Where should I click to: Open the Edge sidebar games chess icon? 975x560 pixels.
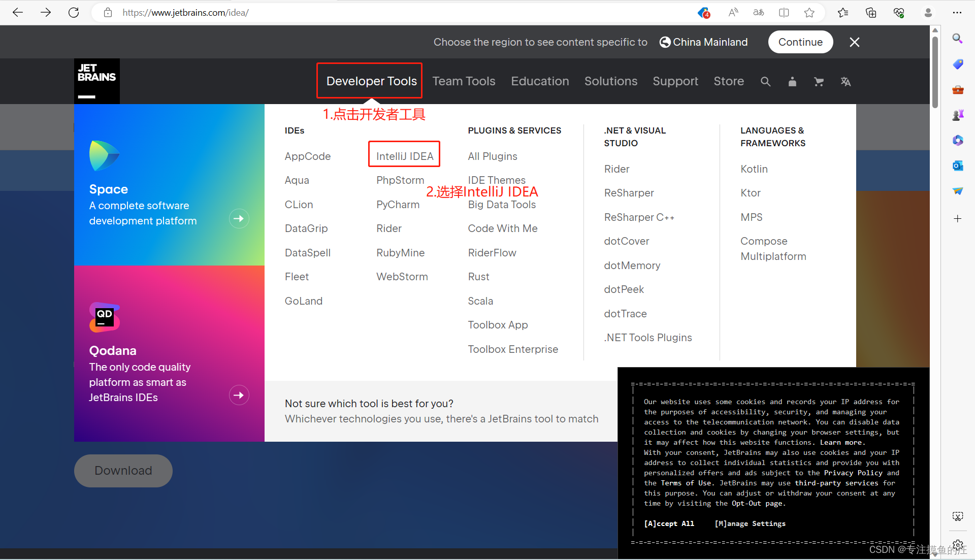pos(958,115)
